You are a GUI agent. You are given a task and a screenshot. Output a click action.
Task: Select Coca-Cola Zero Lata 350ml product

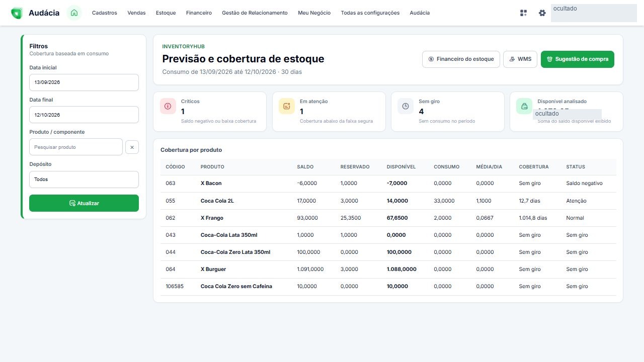tap(235, 252)
